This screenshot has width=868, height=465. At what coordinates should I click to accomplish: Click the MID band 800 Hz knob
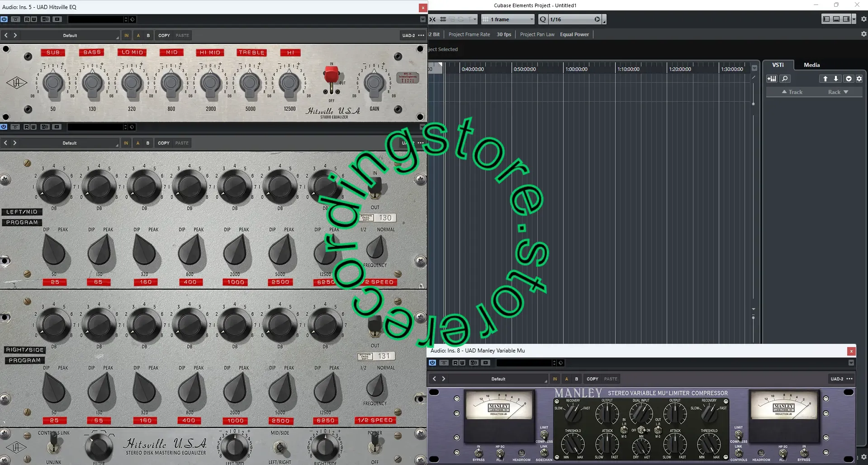coord(171,83)
